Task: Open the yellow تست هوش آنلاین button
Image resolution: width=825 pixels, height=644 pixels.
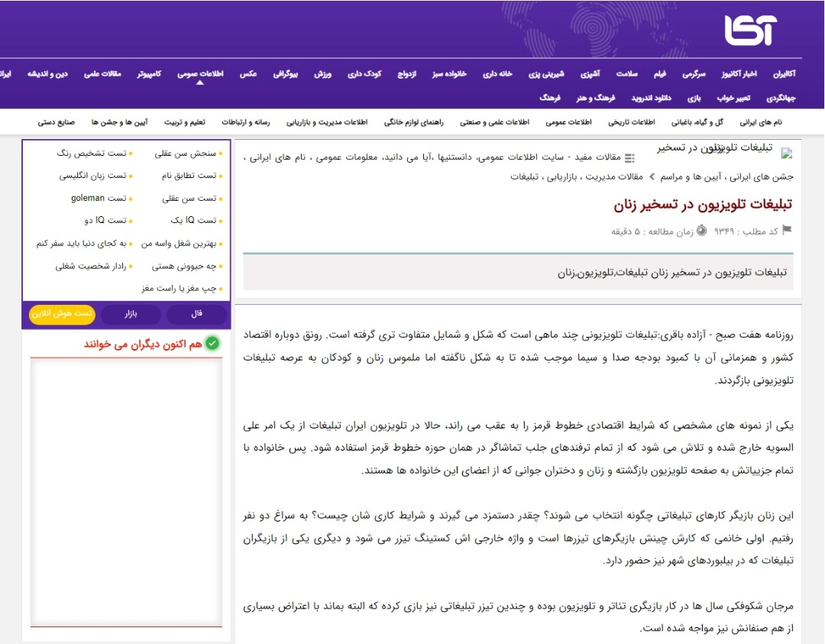Action: (62, 314)
